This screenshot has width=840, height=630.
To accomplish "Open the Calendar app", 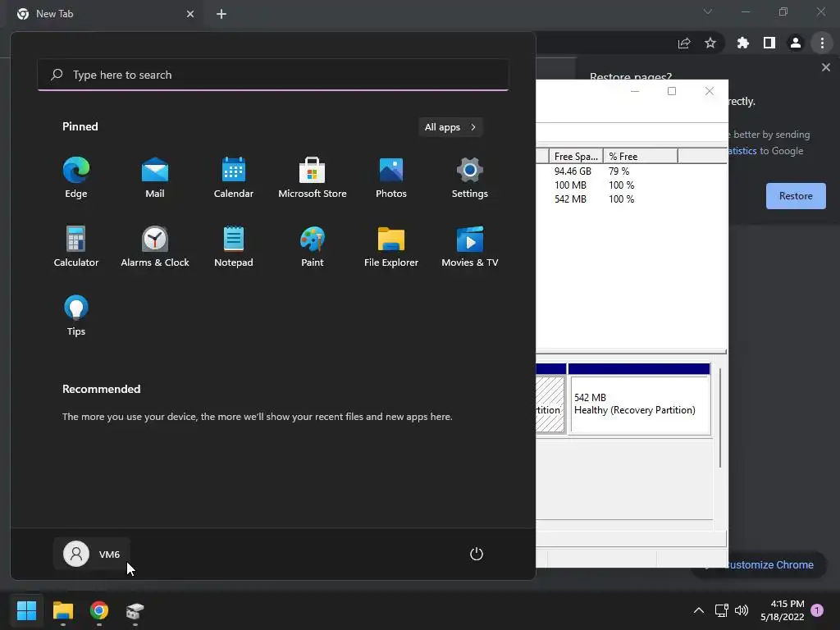I will point(234,178).
